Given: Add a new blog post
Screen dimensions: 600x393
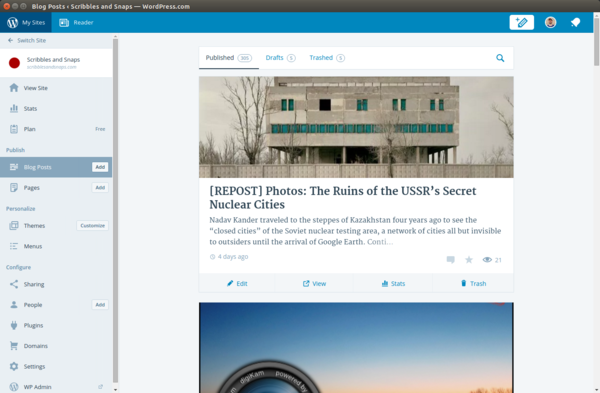Looking at the screenshot, I should point(100,167).
